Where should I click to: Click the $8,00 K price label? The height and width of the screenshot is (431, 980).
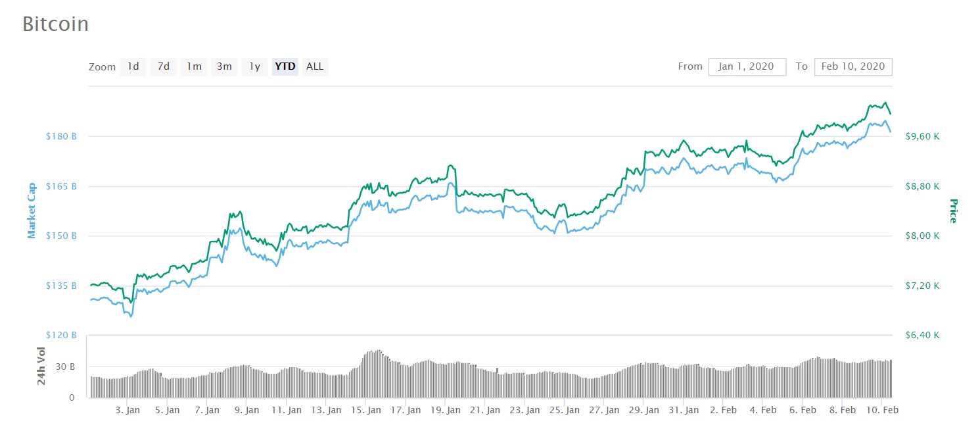922,236
